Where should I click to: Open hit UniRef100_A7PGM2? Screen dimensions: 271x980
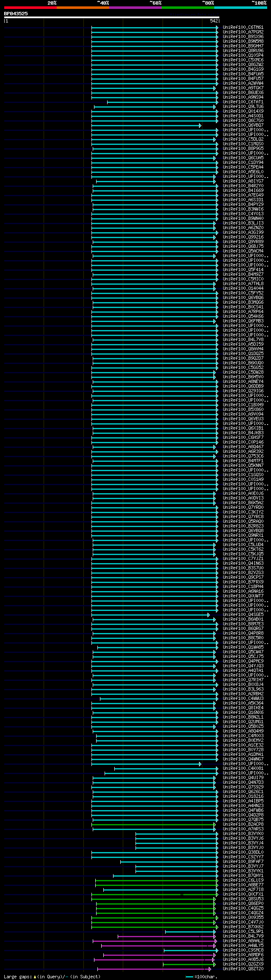point(243,32)
